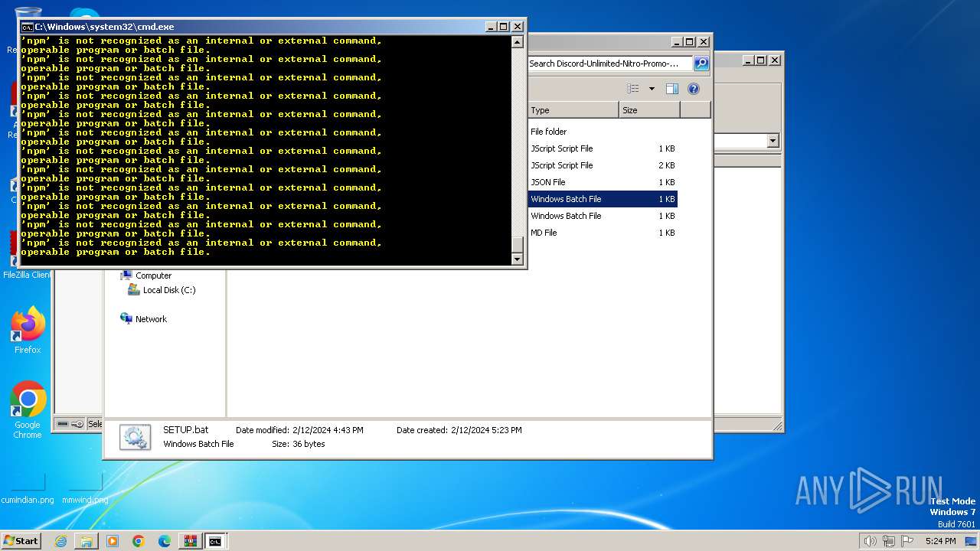Close the cmd.exe window
This screenshot has width=980, height=551.
point(517,27)
